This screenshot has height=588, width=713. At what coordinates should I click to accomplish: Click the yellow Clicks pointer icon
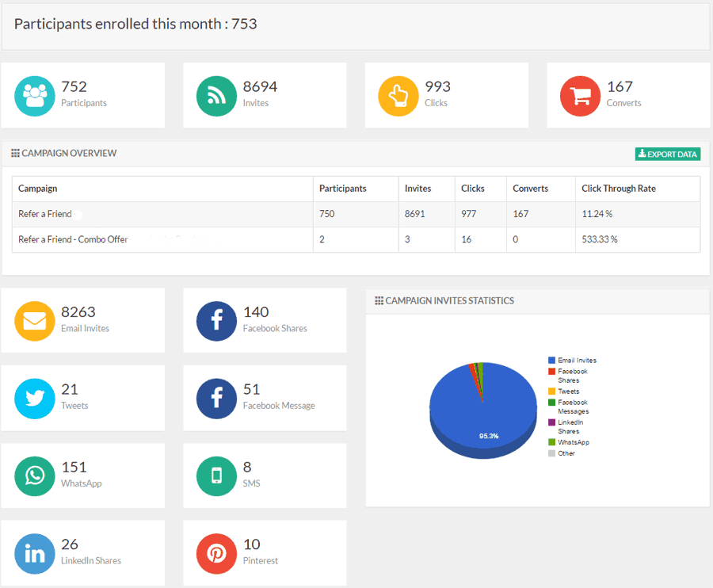(398, 96)
